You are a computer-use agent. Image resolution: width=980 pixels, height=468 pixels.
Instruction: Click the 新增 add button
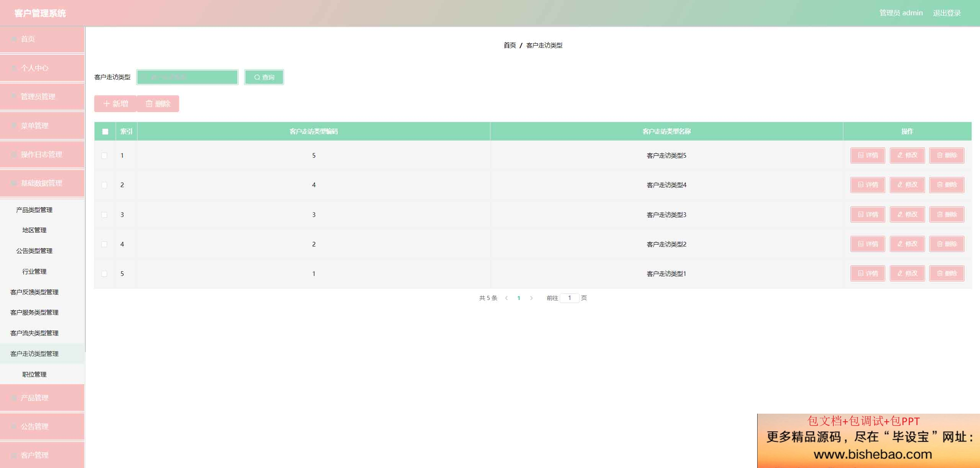tap(115, 104)
